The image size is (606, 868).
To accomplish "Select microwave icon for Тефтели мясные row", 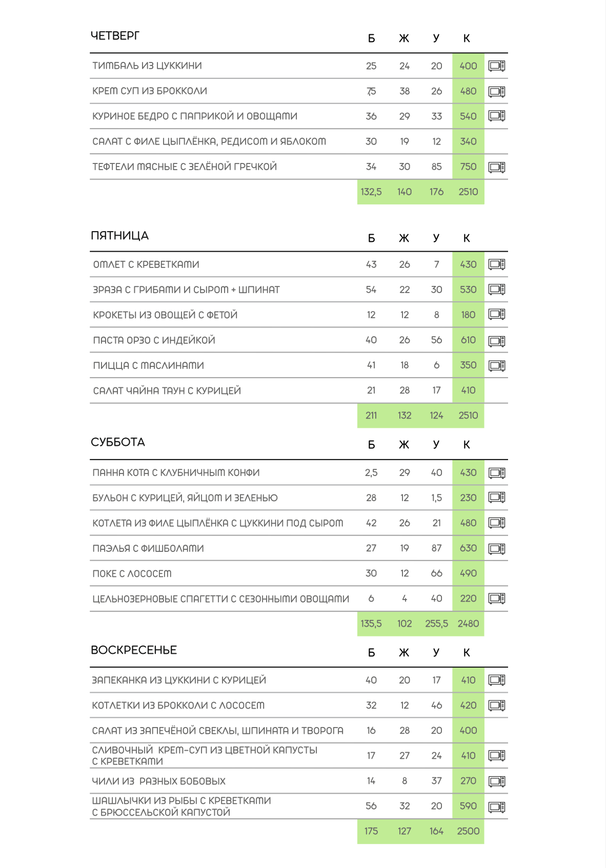I will [x=497, y=167].
